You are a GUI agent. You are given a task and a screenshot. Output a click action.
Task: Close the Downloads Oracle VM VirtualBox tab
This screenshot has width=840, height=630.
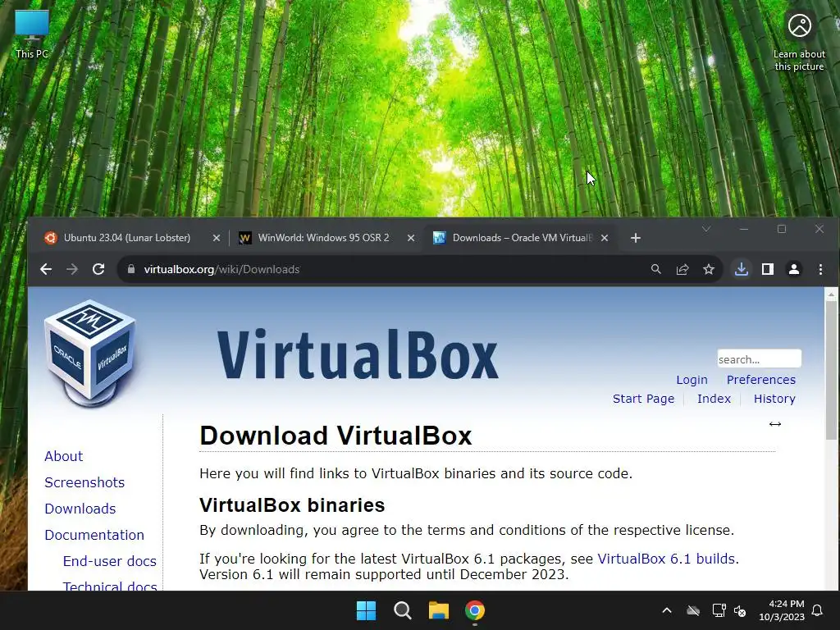click(605, 238)
